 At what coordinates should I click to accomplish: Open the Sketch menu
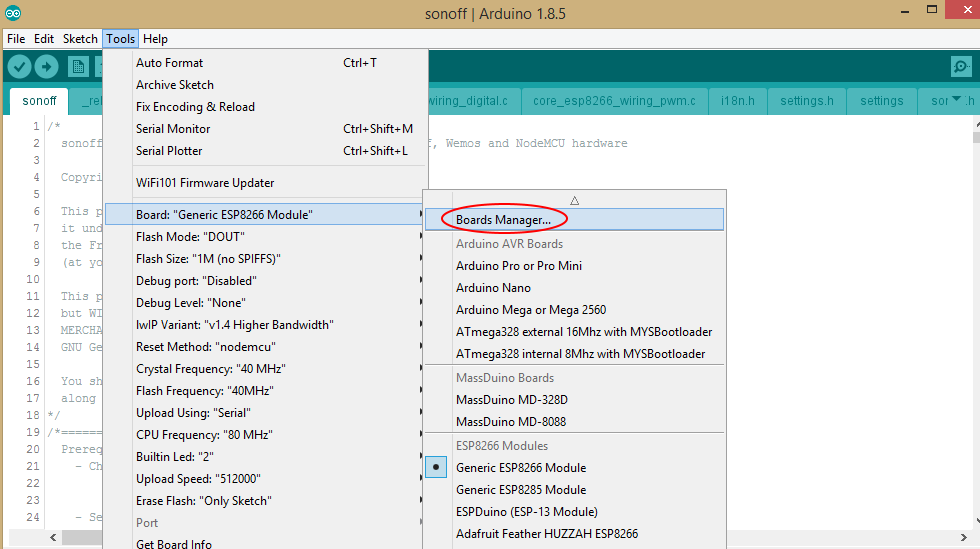80,39
